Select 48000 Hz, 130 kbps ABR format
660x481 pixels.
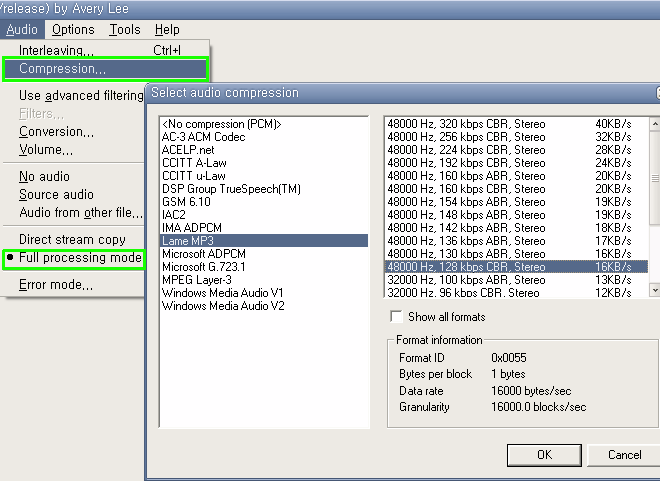coord(517,254)
